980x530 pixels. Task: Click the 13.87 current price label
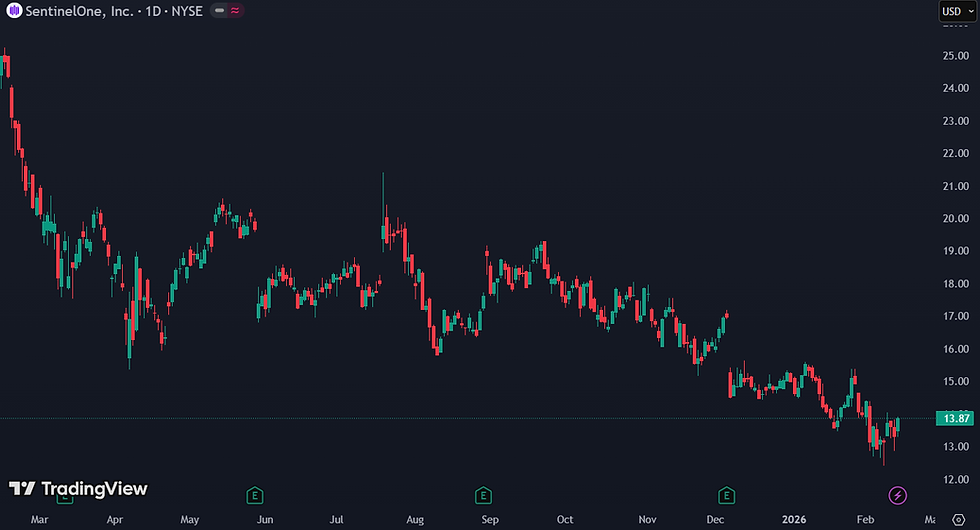pyautogui.click(x=955, y=418)
